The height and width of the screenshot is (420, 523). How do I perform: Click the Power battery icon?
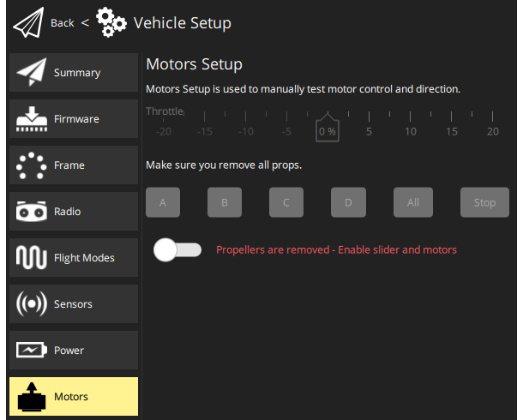click(31, 351)
